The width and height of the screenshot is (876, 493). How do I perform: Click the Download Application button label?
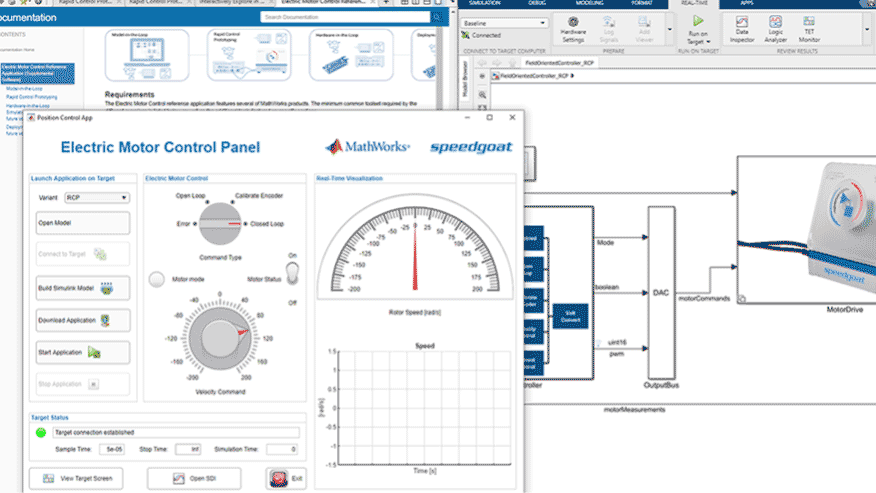click(x=67, y=320)
